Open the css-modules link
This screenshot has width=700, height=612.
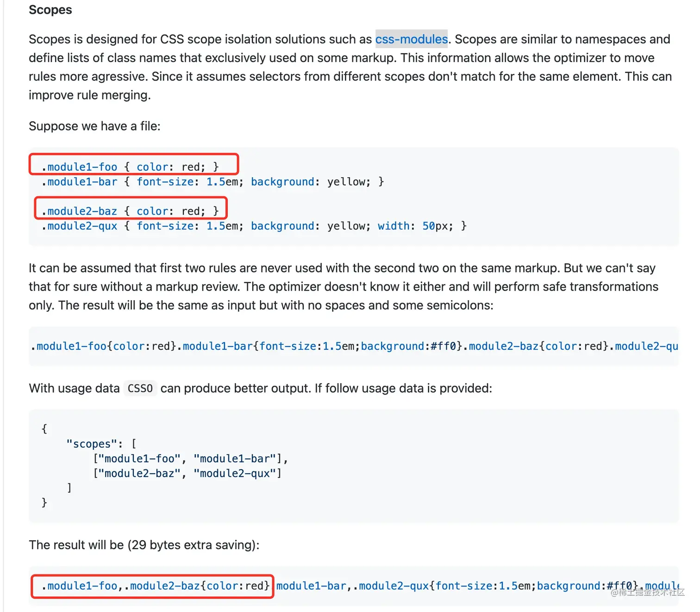click(x=411, y=39)
